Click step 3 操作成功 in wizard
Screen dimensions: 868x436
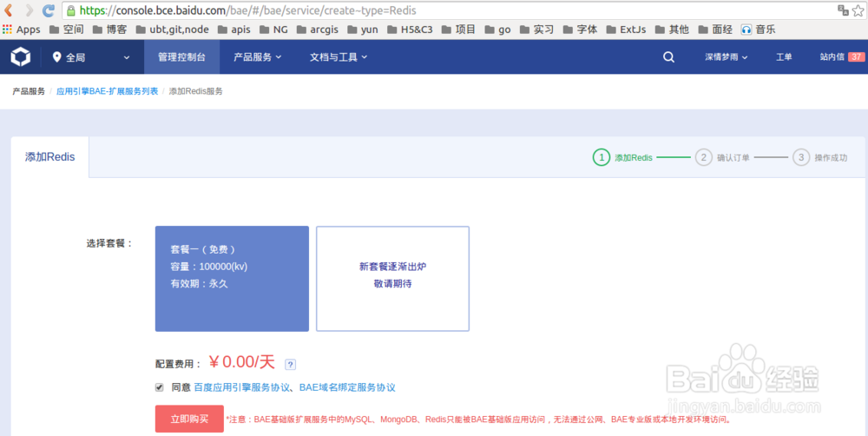820,157
